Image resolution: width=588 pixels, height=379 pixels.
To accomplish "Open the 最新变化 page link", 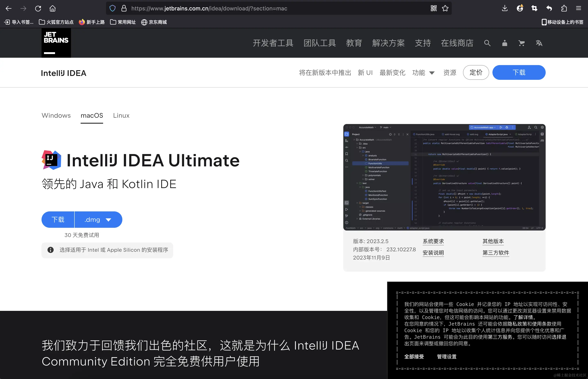I will [x=392, y=73].
